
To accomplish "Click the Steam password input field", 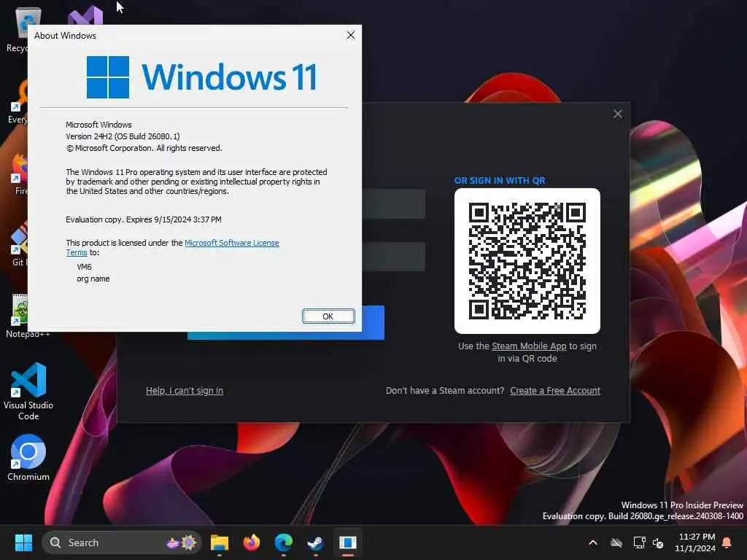I will pyautogui.click(x=393, y=257).
